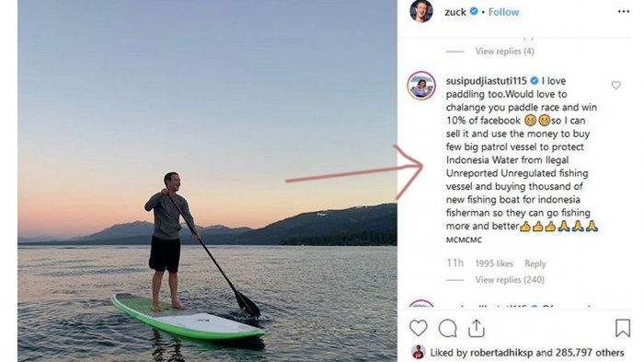The height and width of the screenshot is (362, 644).
Task: View the 285,797 others who liked
Action: 590,353
